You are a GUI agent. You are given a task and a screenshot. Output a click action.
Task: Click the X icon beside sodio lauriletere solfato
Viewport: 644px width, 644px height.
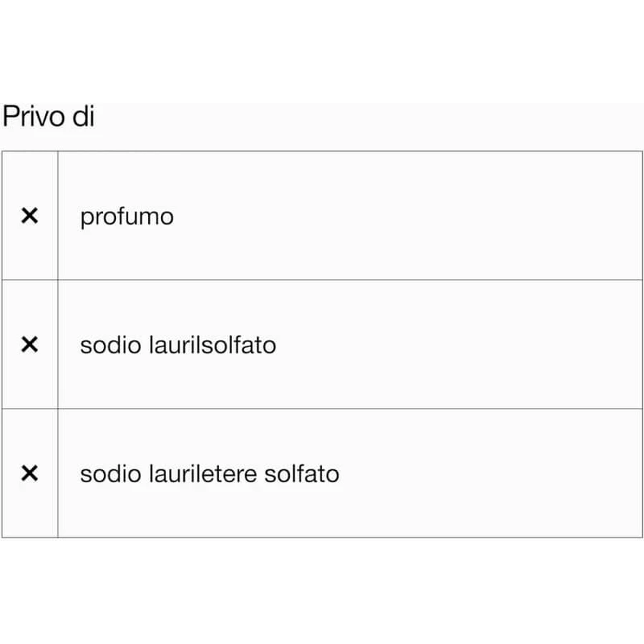(29, 473)
